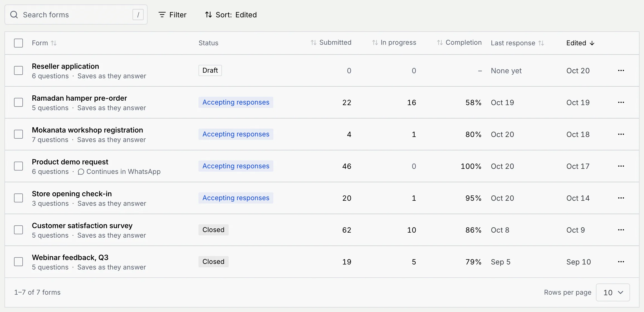Click the WhatsApp chat bubble icon

click(81, 172)
